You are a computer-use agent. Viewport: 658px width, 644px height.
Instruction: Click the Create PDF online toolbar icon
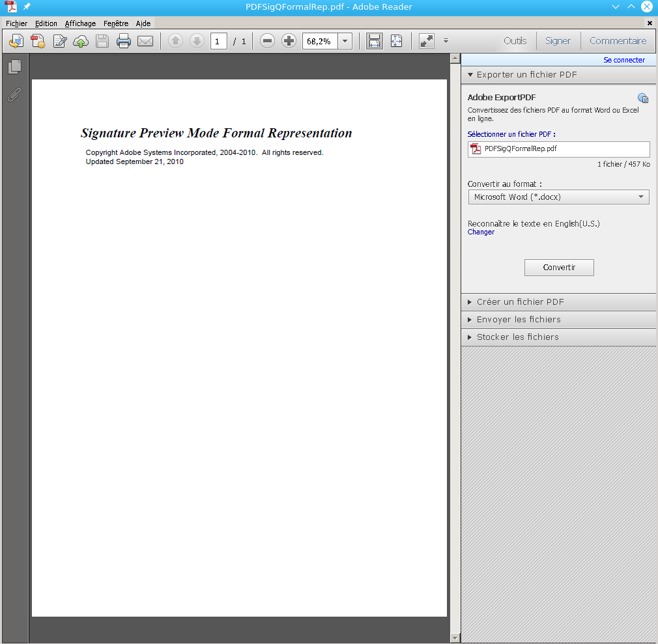pyautogui.click(x=38, y=41)
